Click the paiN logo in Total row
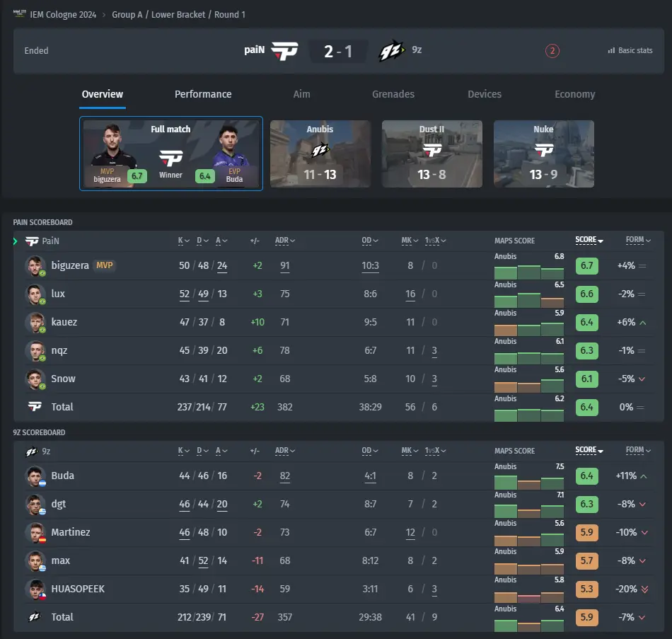 [35, 406]
